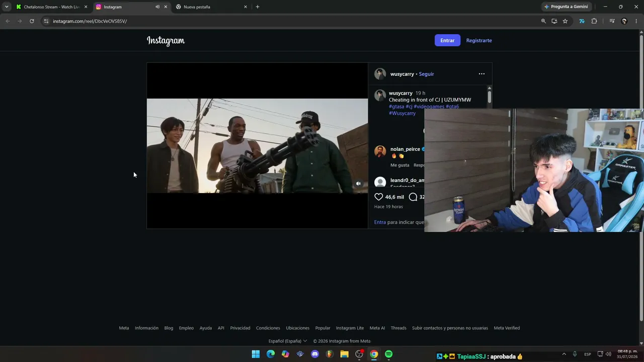644x362 pixels.
Task: Open the Meta footer link
Action: (x=124, y=328)
